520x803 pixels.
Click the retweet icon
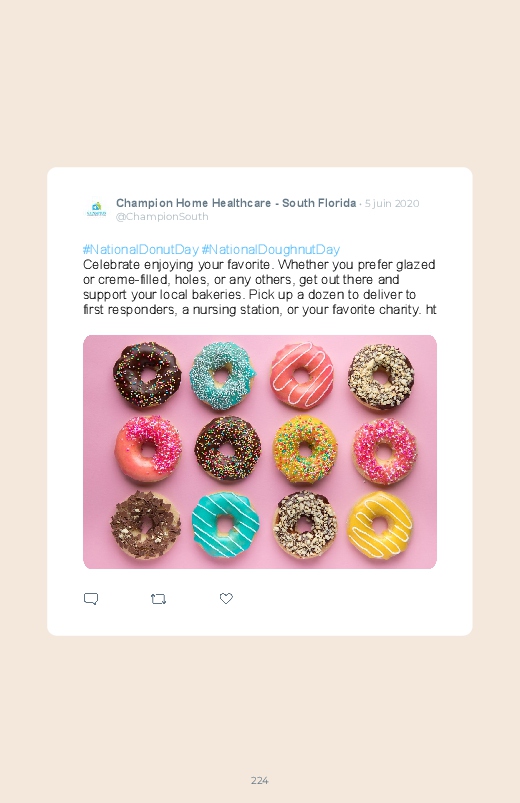[158, 599]
